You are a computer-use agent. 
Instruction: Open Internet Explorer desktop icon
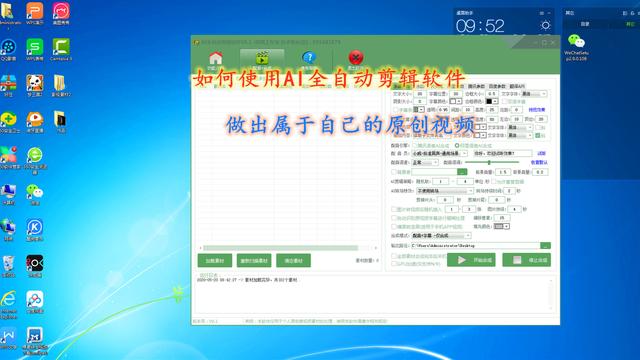click(x=8, y=299)
